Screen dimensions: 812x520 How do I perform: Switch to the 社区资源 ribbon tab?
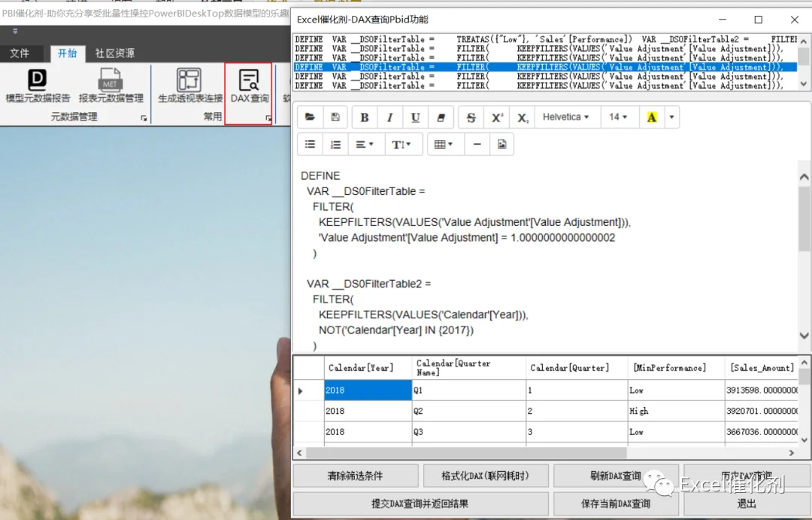click(115, 53)
